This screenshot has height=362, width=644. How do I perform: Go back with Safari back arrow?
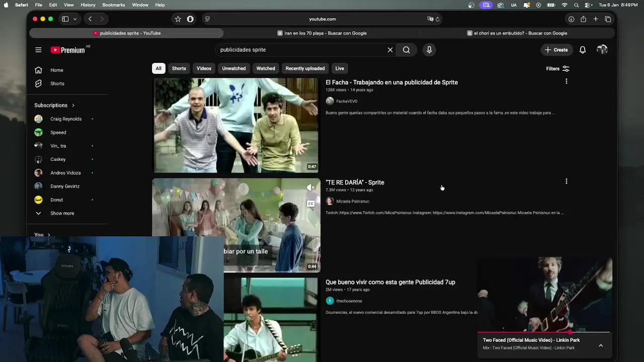(x=90, y=19)
